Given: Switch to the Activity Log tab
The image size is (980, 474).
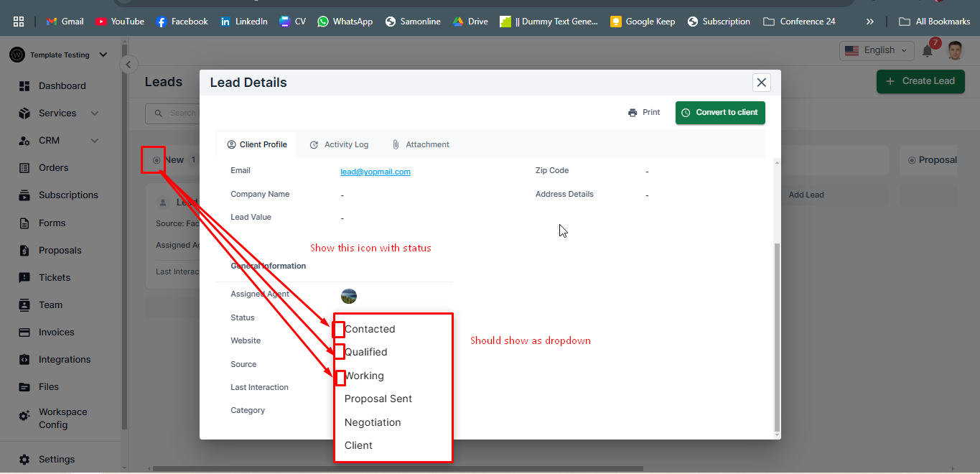Looking at the screenshot, I should (x=339, y=144).
